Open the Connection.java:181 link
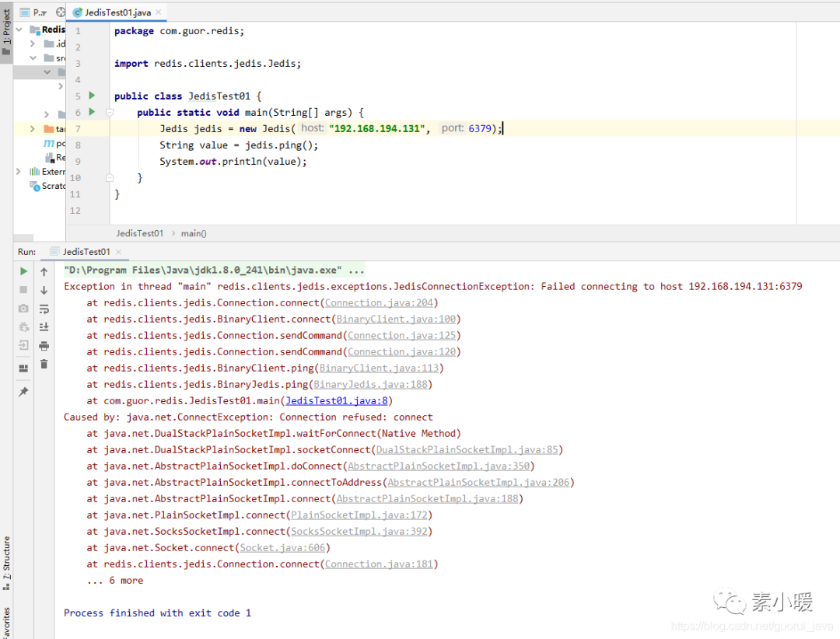Screen dimensions: 840x639 379,564
